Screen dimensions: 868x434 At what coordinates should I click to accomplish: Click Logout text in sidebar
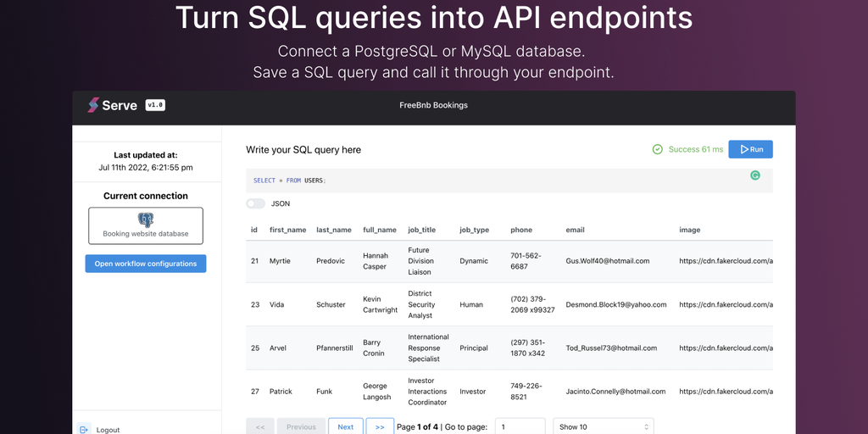click(108, 430)
